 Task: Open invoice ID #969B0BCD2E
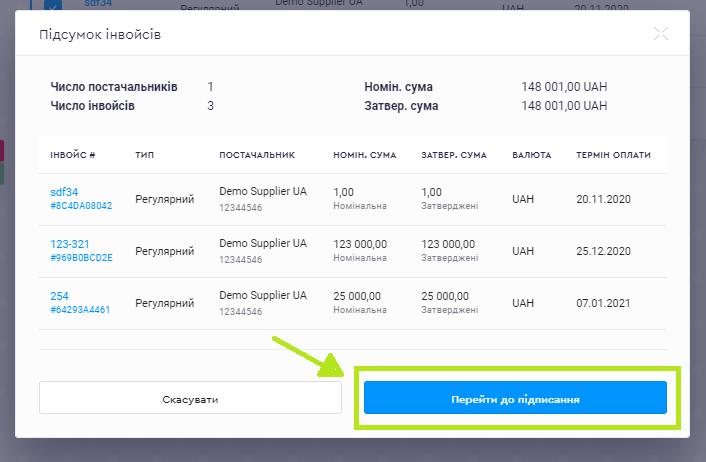[x=81, y=258]
